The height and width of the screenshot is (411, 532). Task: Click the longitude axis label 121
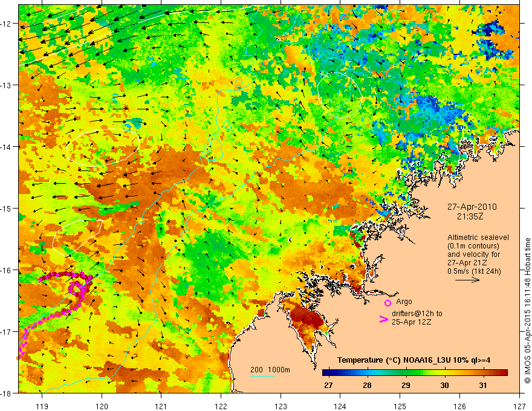click(x=161, y=406)
